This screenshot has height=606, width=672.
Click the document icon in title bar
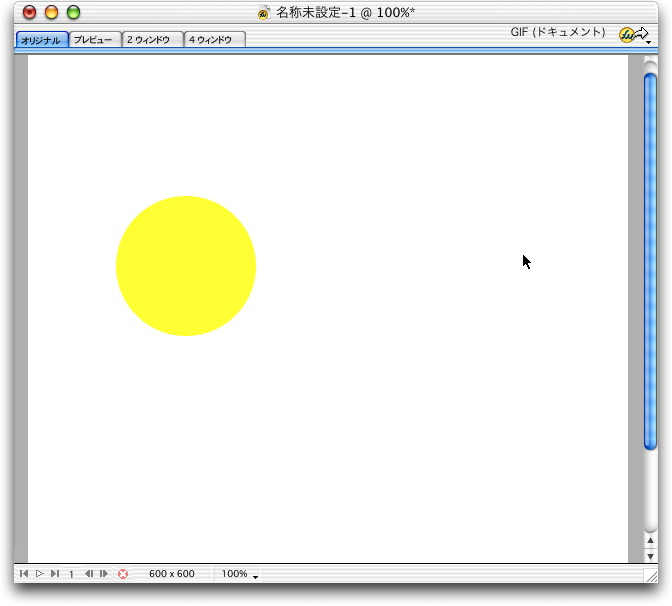264,13
